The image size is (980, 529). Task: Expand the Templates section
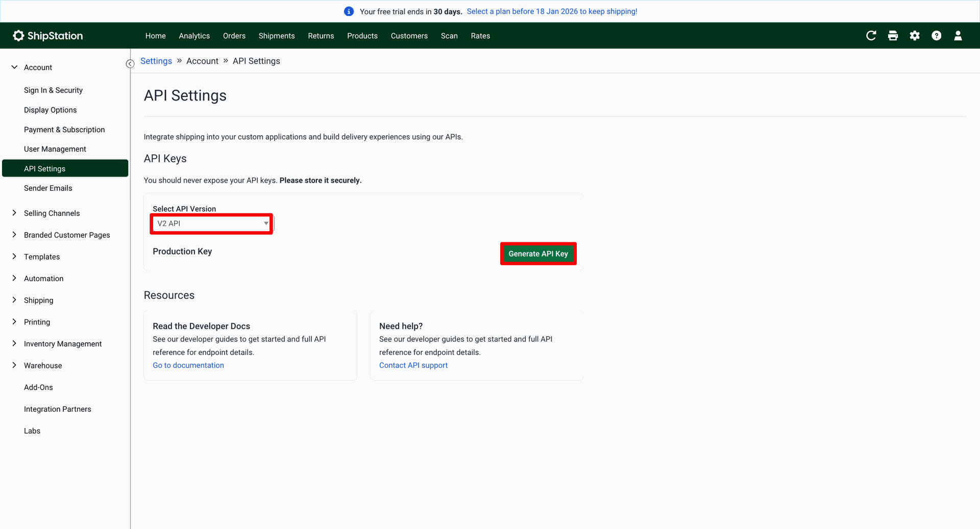click(14, 257)
